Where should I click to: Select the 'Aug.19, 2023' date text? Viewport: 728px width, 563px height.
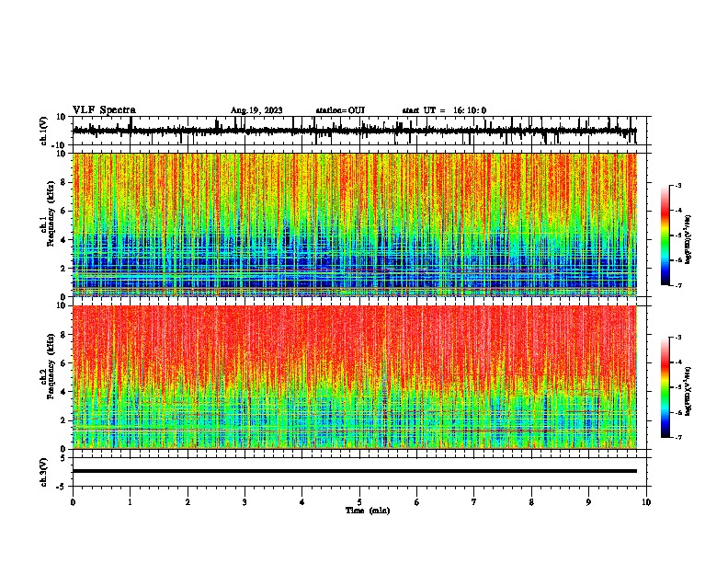pos(256,110)
